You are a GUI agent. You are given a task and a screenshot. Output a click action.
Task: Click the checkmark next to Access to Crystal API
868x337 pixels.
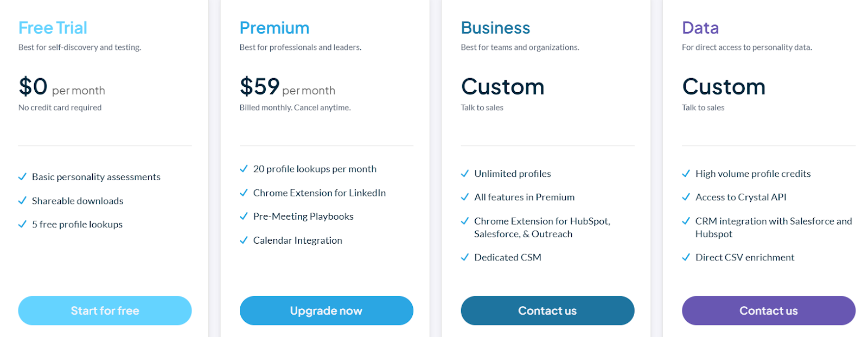tap(686, 197)
